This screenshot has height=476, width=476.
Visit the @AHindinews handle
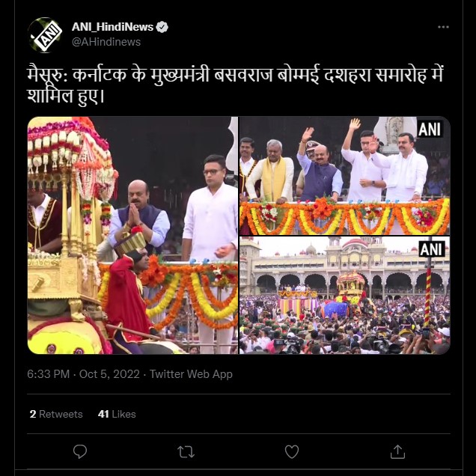pyautogui.click(x=106, y=42)
